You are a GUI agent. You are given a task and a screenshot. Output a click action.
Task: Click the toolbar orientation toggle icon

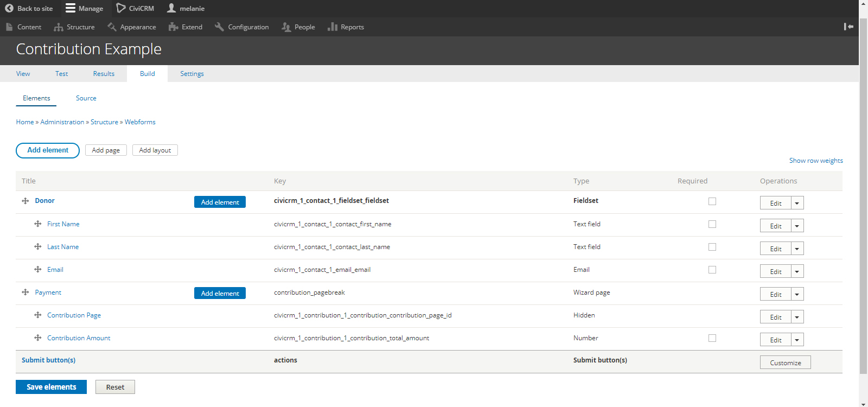coord(848,27)
